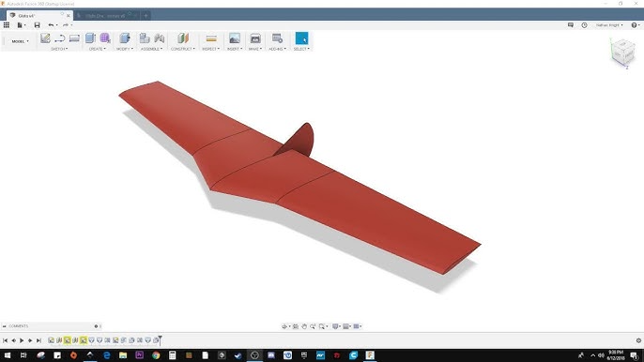The height and width of the screenshot is (362, 644).
Task: Step timeline back one feature
Action: [x=13, y=340]
